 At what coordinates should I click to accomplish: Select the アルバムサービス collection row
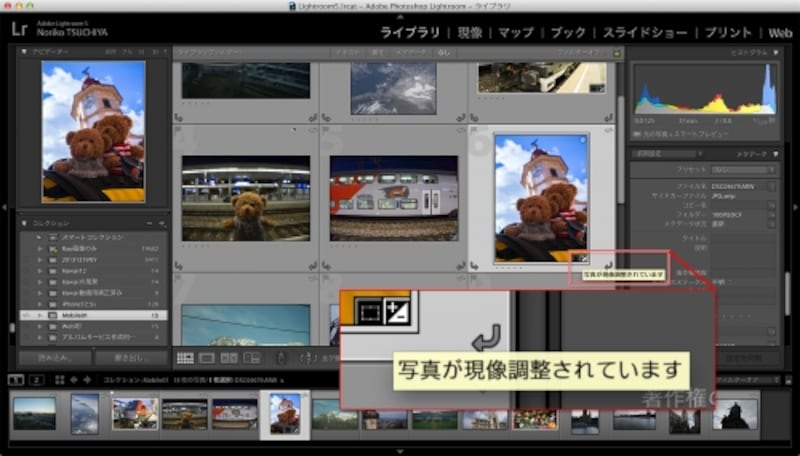93,337
